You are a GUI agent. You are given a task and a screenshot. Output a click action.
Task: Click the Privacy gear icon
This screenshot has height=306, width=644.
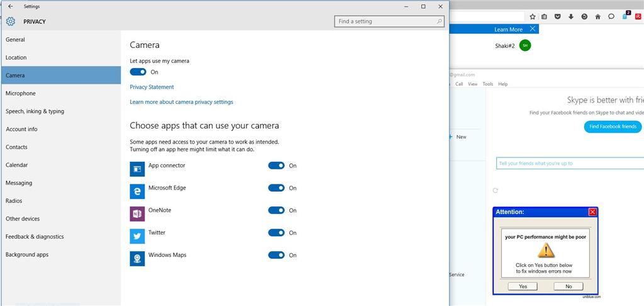11,21
